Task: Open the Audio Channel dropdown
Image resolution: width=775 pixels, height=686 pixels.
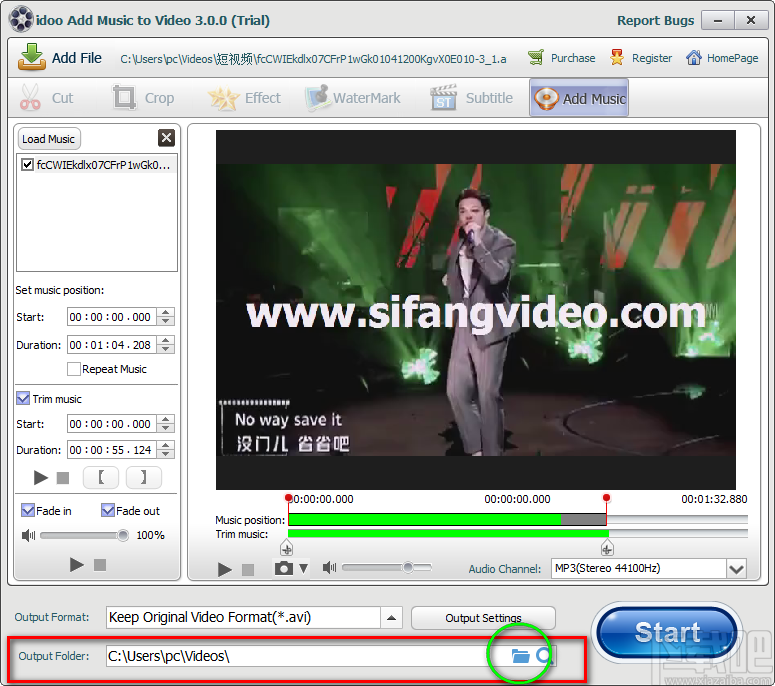Action: 736,569
